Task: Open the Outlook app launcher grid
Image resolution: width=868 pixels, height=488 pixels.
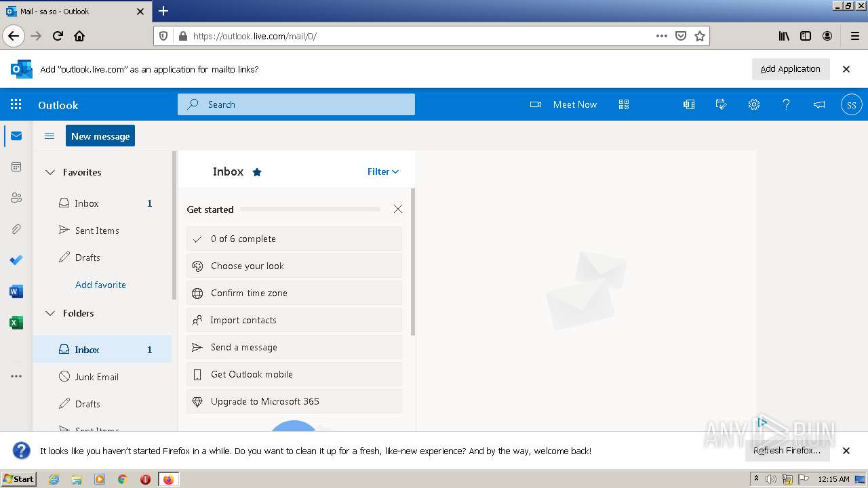Action: (x=16, y=104)
